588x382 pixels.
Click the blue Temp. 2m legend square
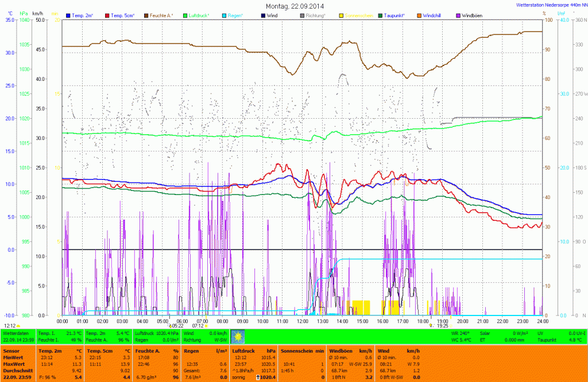click(x=69, y=15)
